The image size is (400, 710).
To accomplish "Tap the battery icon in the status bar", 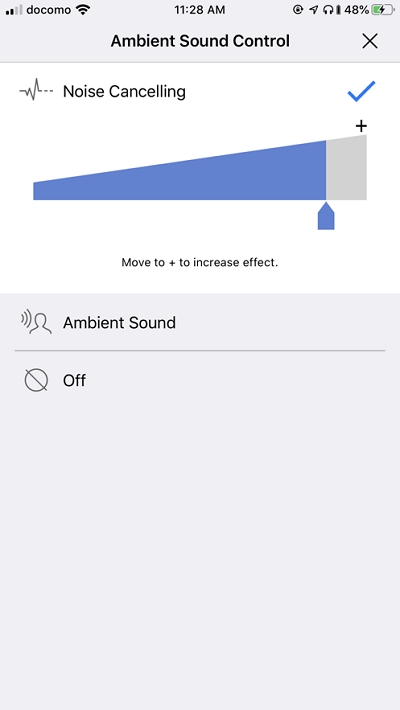I will click(383, 10).
